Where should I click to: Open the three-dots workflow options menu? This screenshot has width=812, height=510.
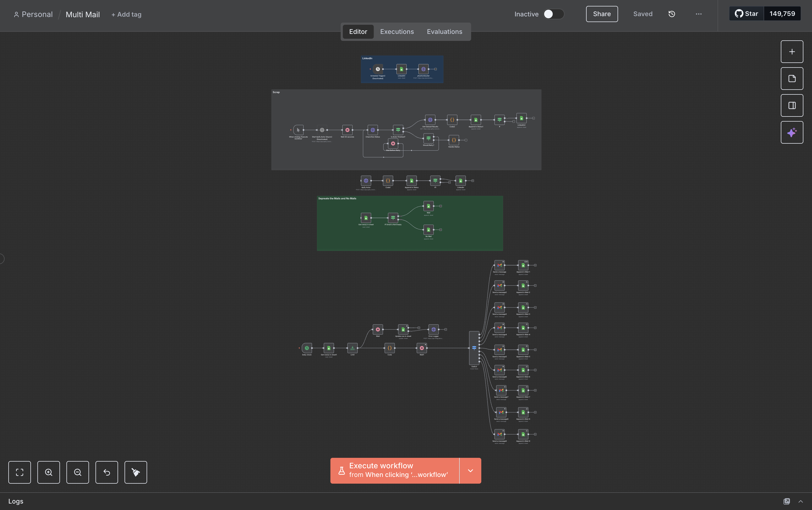coord(699,14)
